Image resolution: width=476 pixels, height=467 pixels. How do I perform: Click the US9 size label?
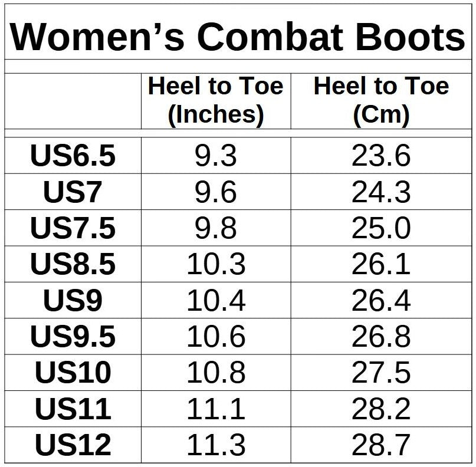click(73, 301)
